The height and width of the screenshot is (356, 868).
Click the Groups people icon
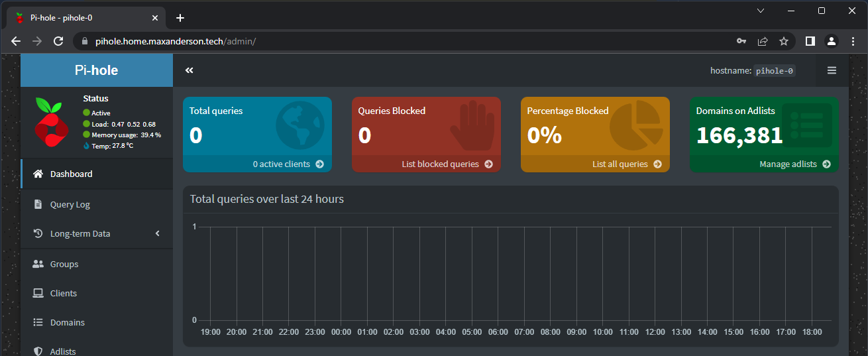point(38,264)
